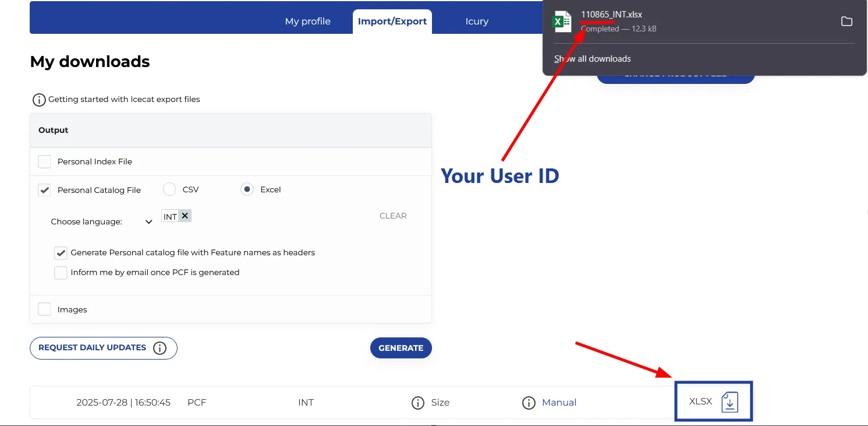Expand the Choose language dropdown
The width and height of the screenshot is (868, 426).
[x=149, y=222]
